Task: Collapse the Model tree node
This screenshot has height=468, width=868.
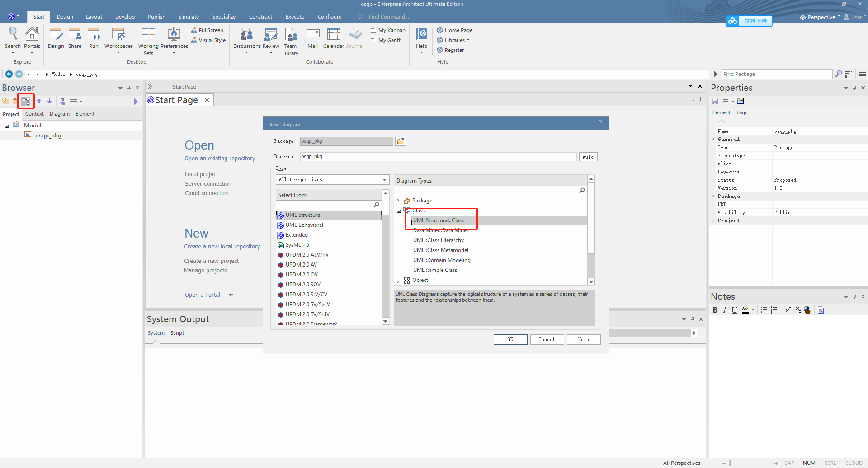Action: (7, 126)
